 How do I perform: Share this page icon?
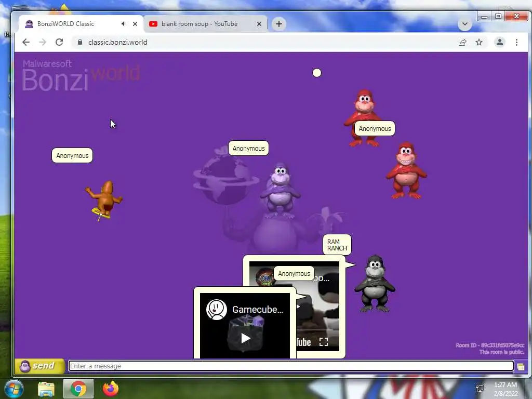point(462,43)
